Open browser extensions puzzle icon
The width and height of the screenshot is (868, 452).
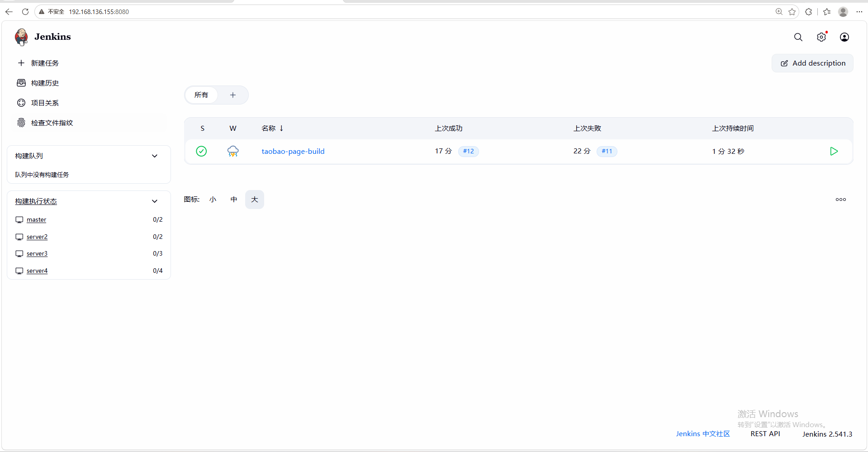(x=809, y=12)
